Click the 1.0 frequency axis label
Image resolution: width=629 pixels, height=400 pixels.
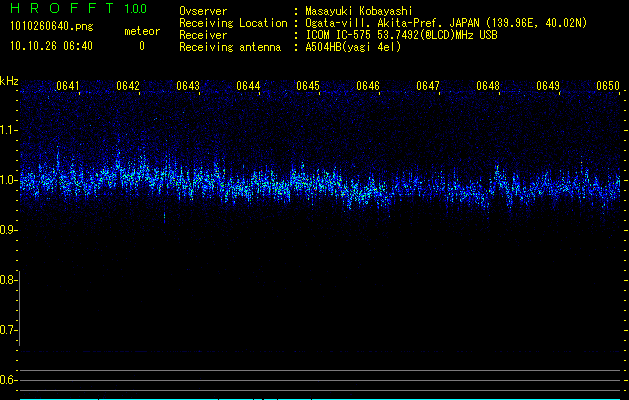10,180
